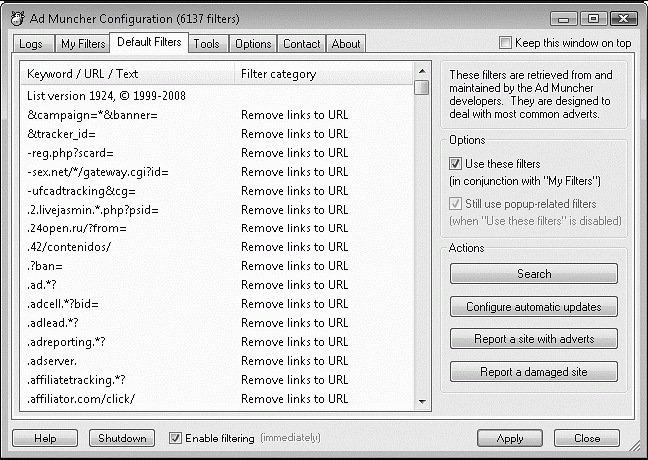Screen dimensions: 648x460
Task: Select the .adcell.*?bid= filter row
Action: 217,304
